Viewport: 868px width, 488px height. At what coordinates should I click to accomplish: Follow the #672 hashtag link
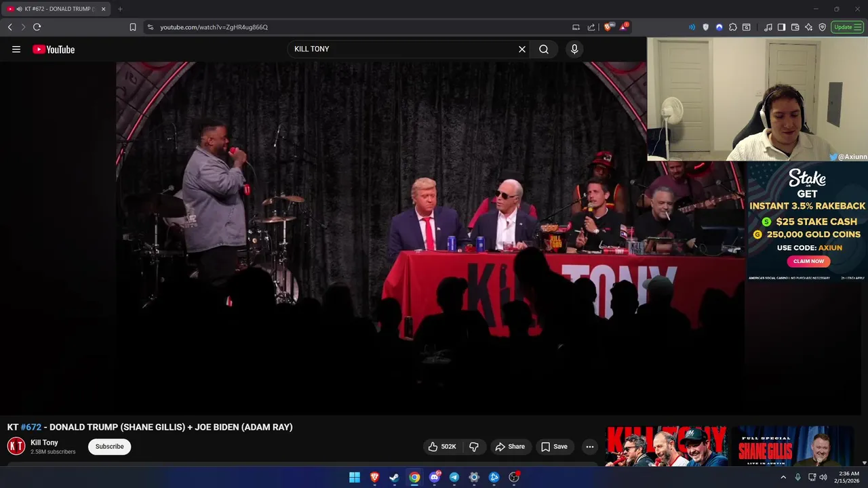[31, 427]
